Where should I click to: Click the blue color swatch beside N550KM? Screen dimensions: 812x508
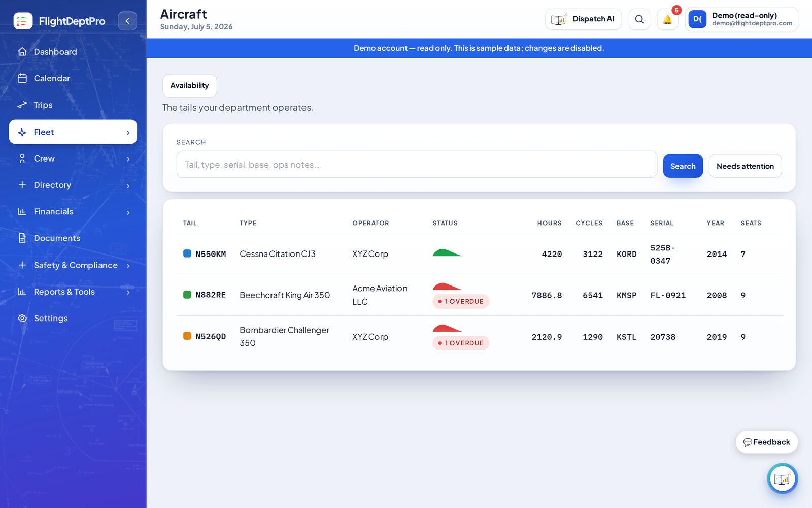(187, 253)
